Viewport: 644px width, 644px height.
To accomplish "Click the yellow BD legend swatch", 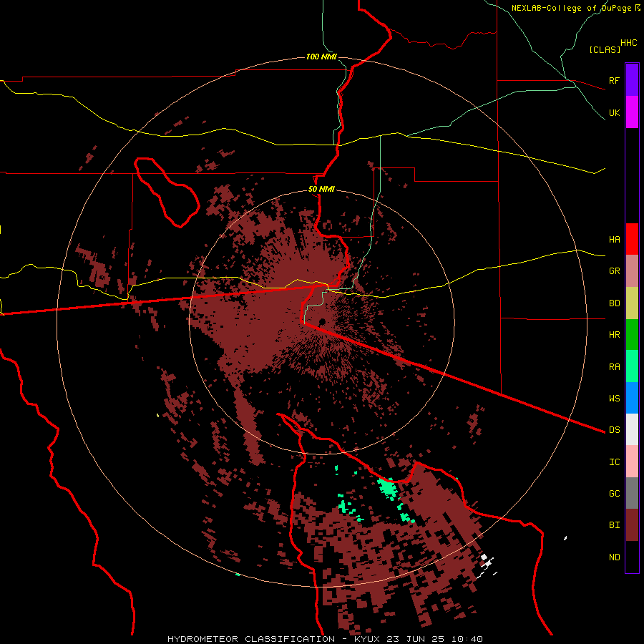I will point(632,303).
